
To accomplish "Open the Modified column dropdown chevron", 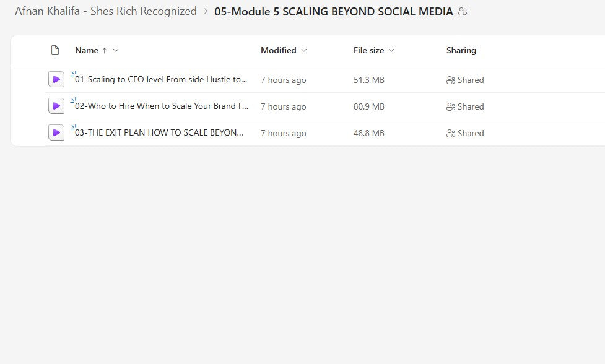I will pyautogui.click(x=303, y=50).
